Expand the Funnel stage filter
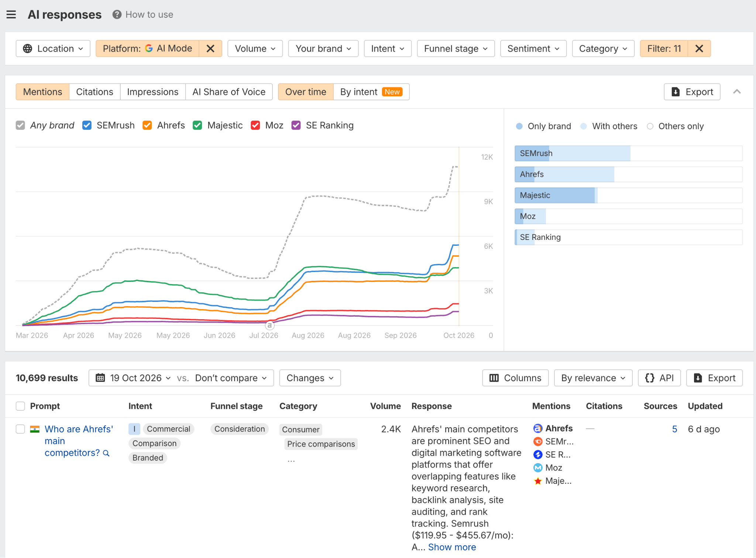The height and width of the screenshot is (558, 756). click(456, 49)
